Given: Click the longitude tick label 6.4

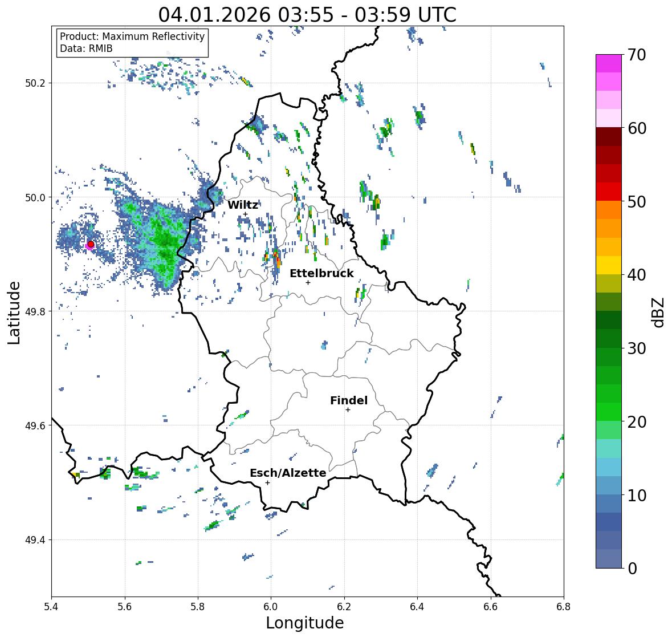Looking at the screenshot, I should [x=417, y=607].
